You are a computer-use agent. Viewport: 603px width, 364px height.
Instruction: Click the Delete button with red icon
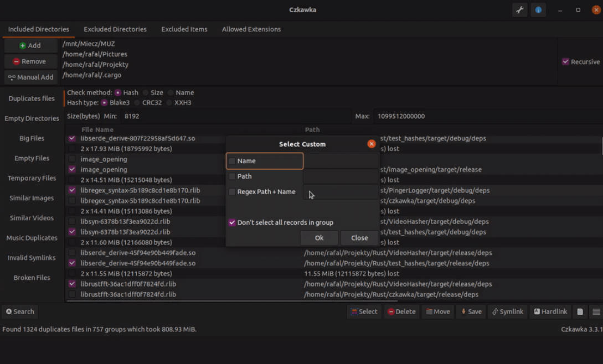[401, 311]
